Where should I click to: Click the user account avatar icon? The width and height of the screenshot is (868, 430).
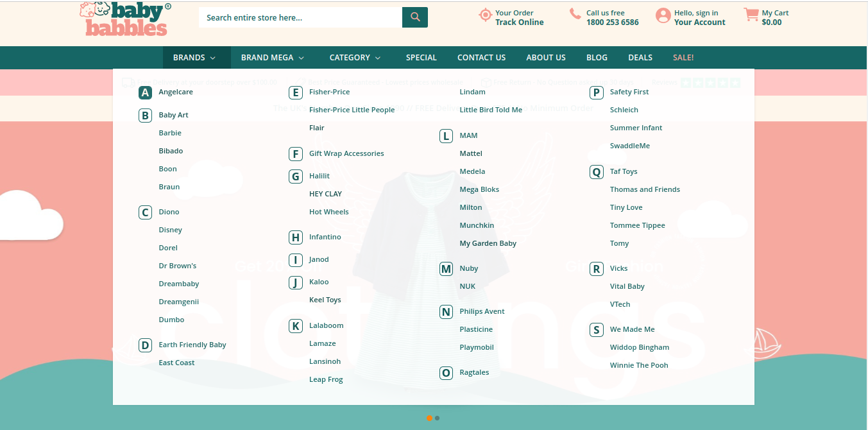click(663, 15)
